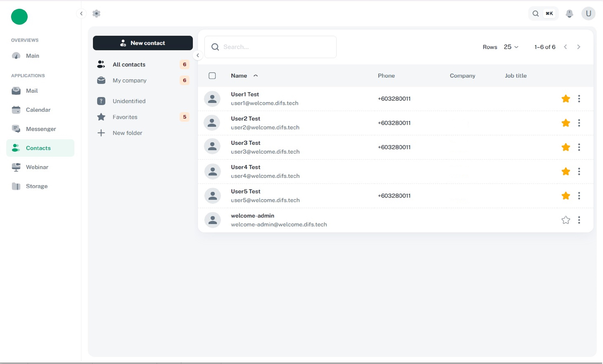
Task: Click the Company column header
Action: pos(462,76)
